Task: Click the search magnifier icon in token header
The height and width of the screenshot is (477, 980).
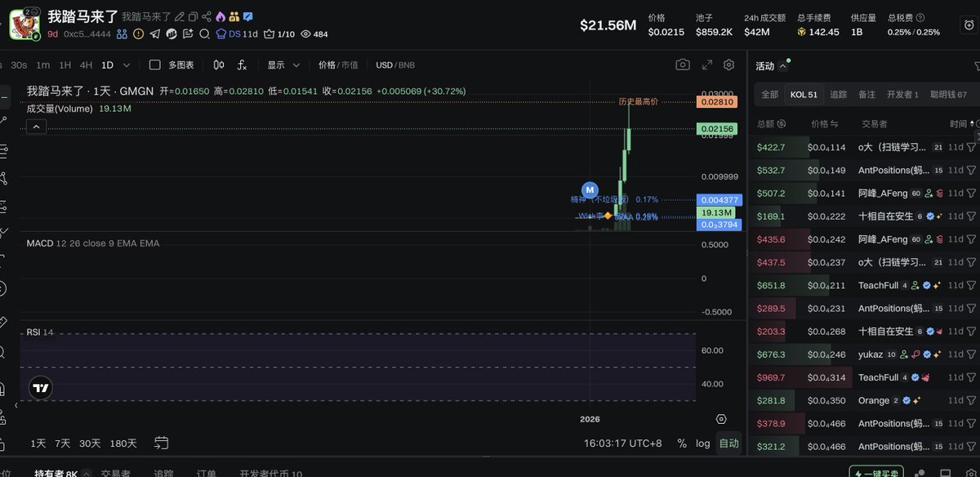Action: (x=203, y=34)
